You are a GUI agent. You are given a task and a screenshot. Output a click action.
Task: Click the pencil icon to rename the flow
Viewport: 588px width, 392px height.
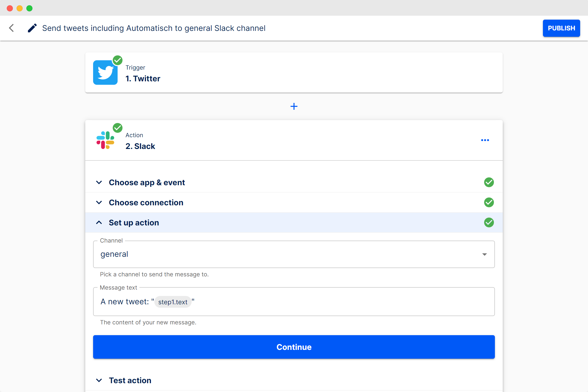click(x=32, y=28)
